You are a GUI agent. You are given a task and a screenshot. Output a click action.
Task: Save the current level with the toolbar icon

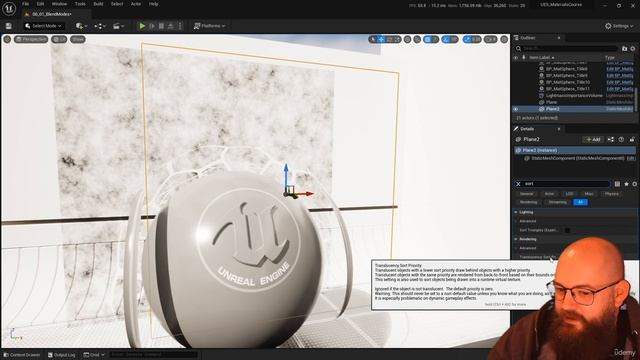pos(9,26)
